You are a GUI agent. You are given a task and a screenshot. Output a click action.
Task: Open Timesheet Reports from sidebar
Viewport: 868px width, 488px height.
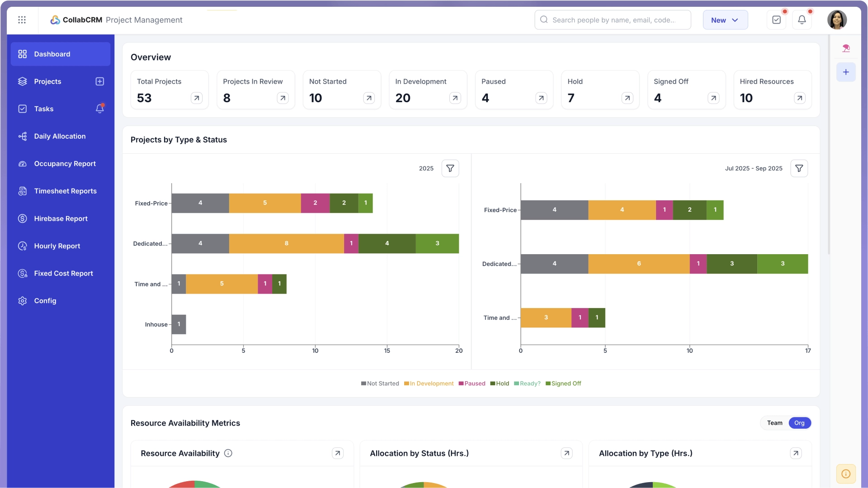(65, 191)
